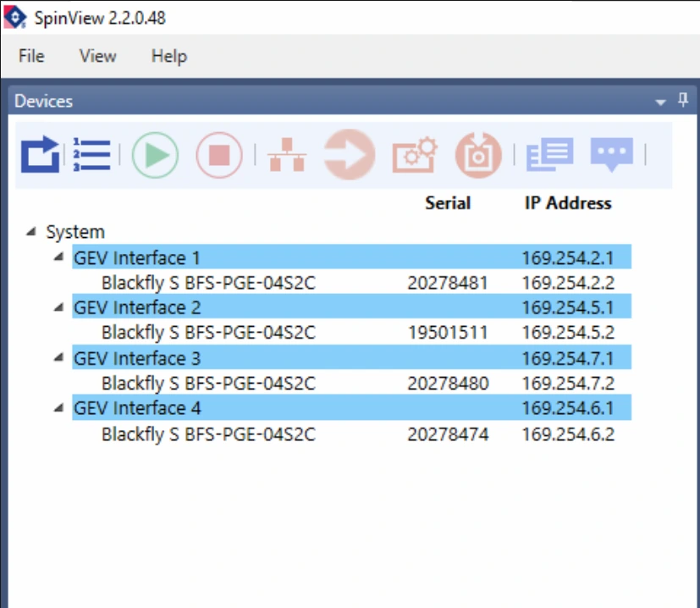The width and height of the screenshot is (700, 608).
Task: Click the Serial column header
Action: pyautogui.click(x=448, y=203)
